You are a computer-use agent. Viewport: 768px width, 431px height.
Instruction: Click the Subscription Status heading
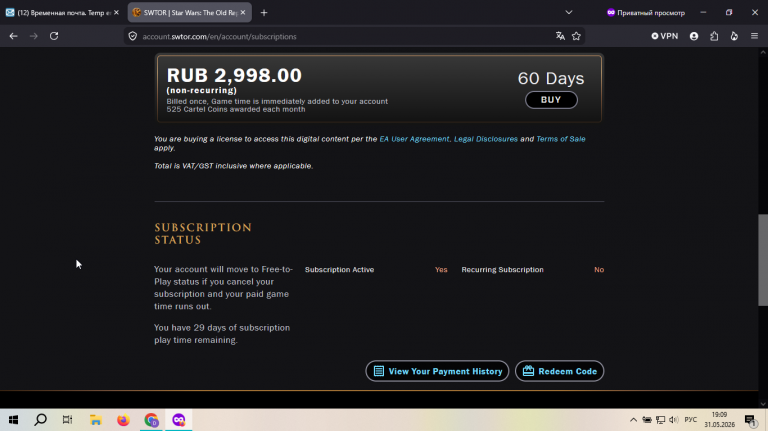pyautogui.click(x=203, y=234)
